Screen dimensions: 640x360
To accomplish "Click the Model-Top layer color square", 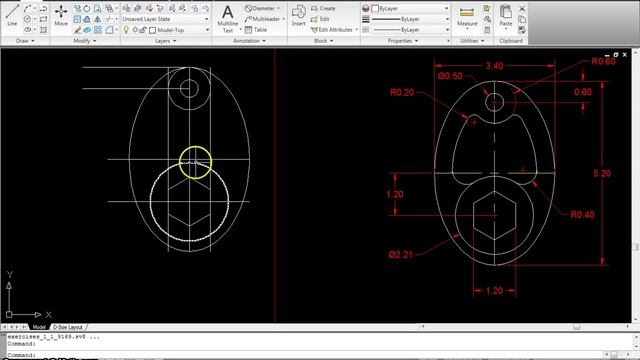I will tap(153, 30).
